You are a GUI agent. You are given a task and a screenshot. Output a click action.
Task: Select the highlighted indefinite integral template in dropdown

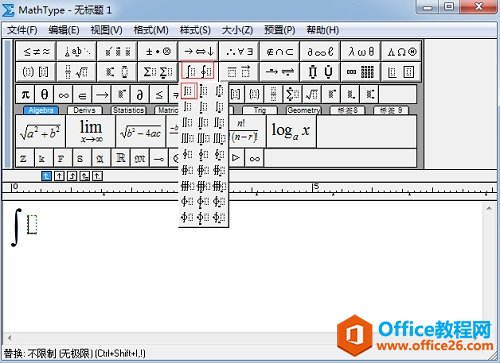tap(188, 91)
